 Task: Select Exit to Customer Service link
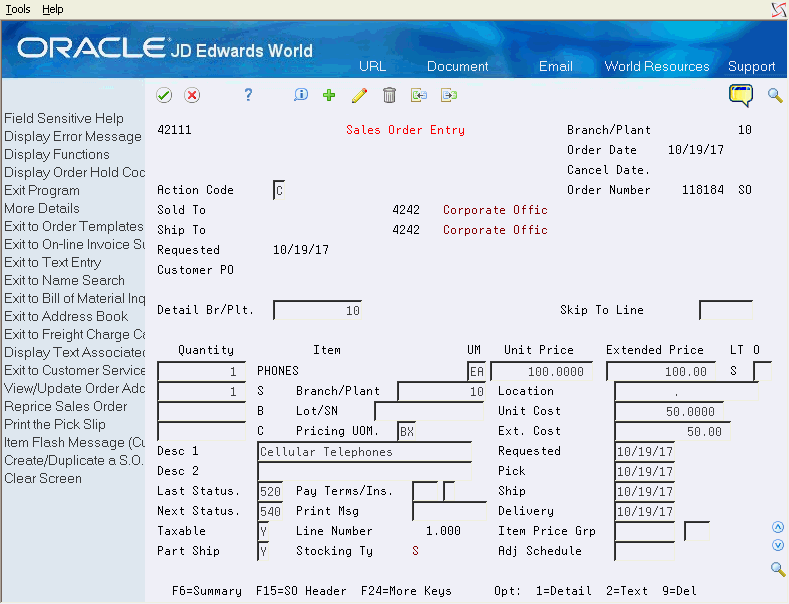(74, 370)
